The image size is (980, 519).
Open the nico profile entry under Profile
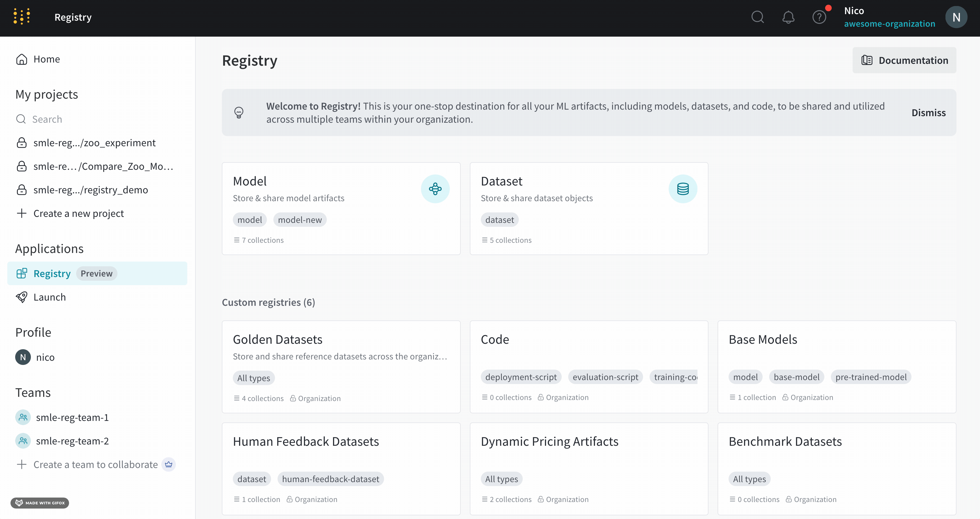tap(45, 357)
